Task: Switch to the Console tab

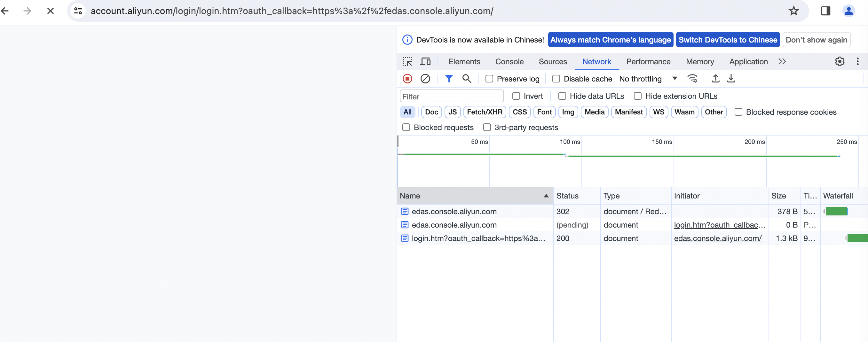Action: click(x=509, y=62)
